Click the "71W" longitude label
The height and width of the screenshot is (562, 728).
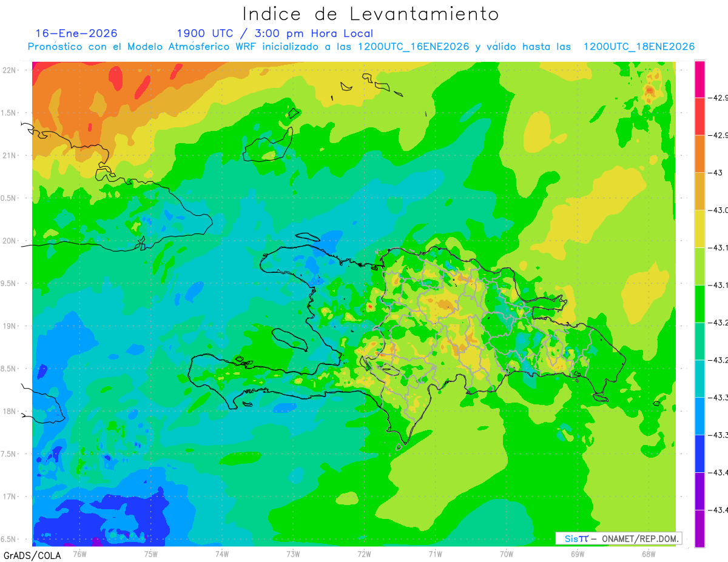[435, 554]
